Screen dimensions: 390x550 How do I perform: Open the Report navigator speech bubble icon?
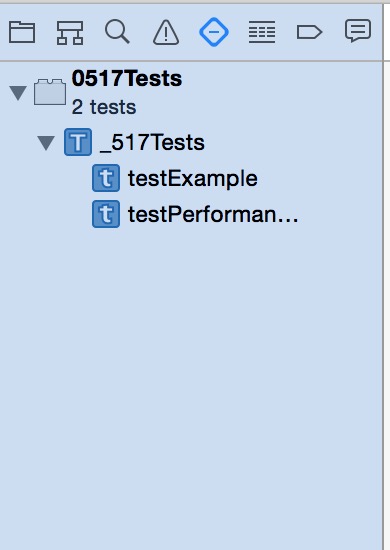(x=358, y=31)
